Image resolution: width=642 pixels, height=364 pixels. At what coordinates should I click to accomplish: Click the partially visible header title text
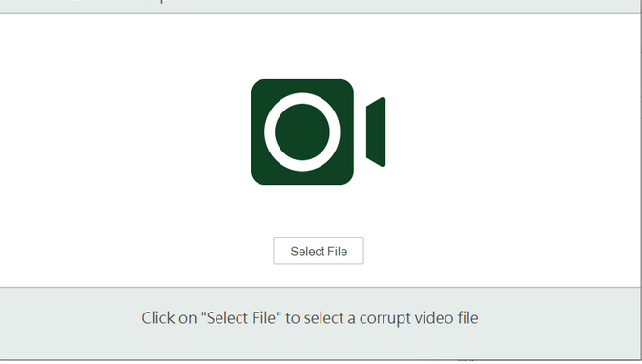(93, 1)
